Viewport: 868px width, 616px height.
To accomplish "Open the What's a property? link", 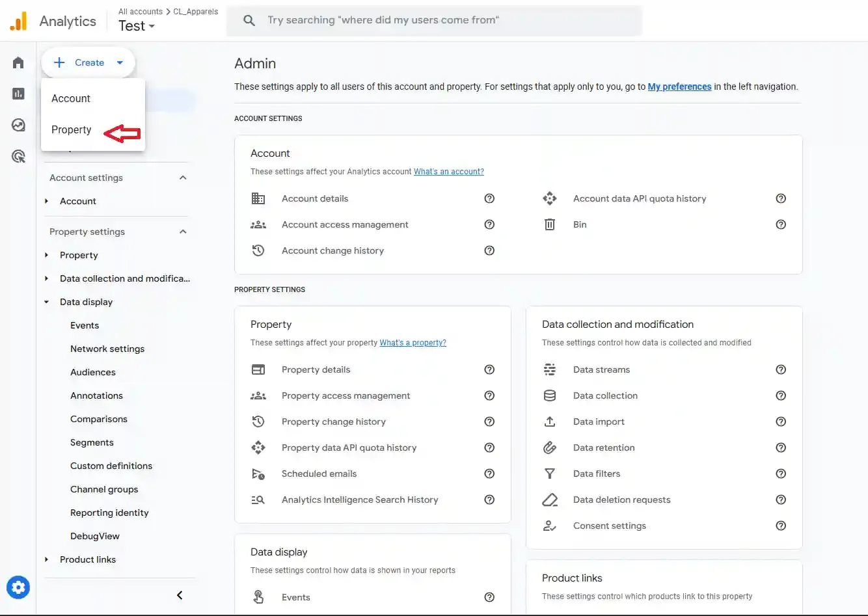I will pos(413,343).
